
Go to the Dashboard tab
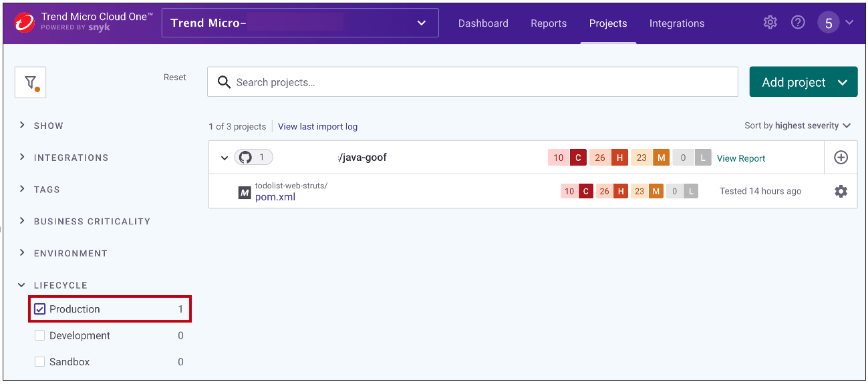483,23
